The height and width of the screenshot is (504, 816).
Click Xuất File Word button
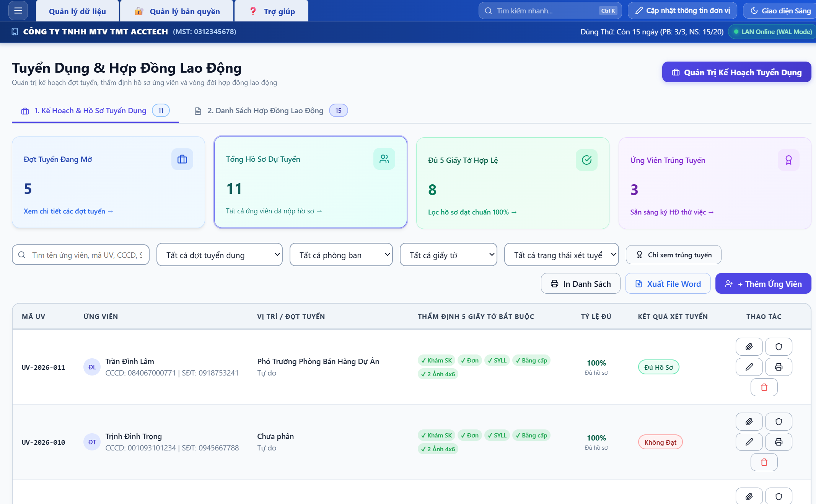[668, 283]
